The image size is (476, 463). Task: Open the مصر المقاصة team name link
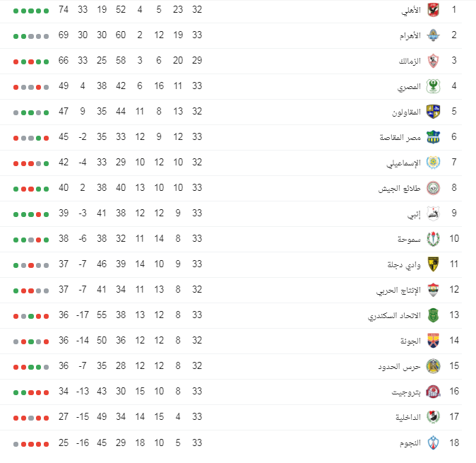point(400,137)
